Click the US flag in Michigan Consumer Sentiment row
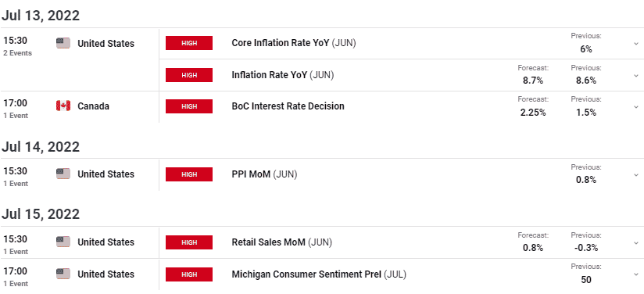Viewport: 644px width, 294px height. [x=63, y=274]
